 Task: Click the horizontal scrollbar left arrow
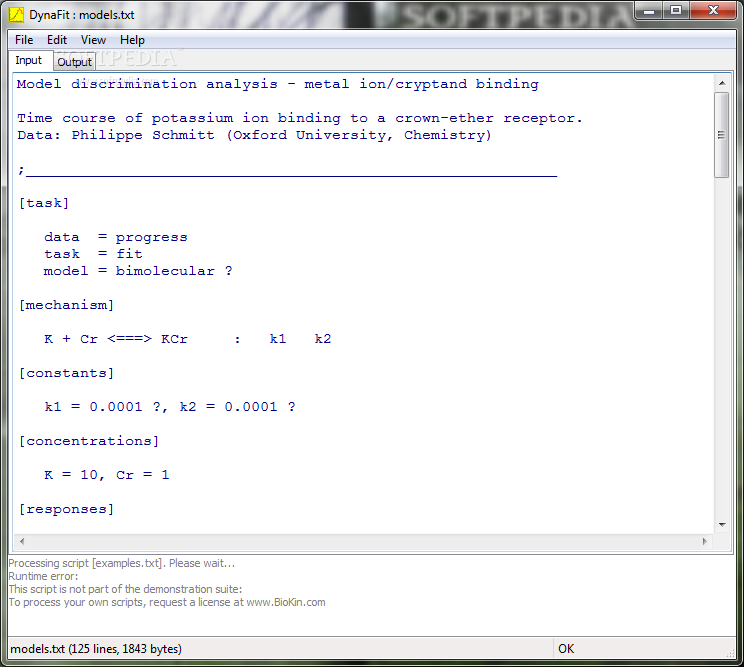click(22, 541)
